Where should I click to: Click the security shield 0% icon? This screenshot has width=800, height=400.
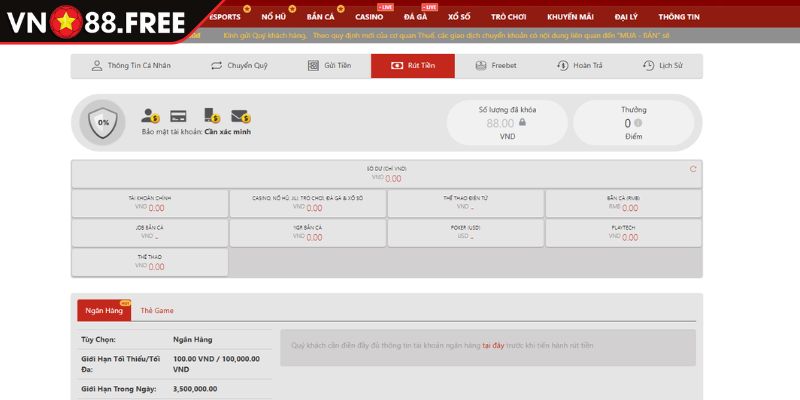pyautogui.click(x=102, y=122)
